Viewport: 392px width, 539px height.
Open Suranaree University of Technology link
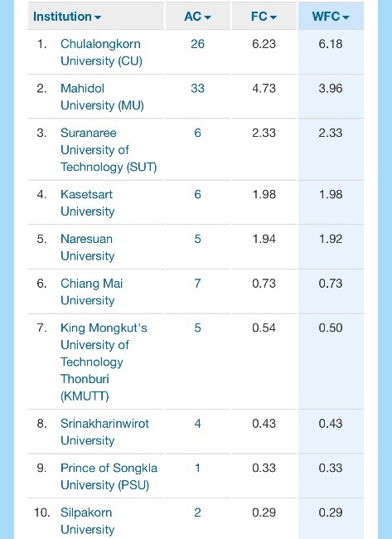coord(109,150)
